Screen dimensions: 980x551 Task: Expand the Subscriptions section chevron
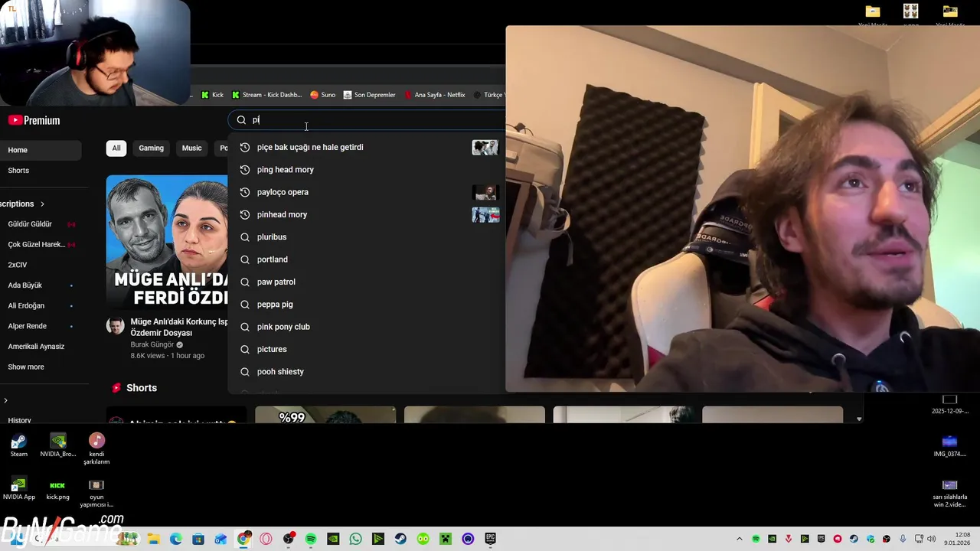tap(42, 204)
